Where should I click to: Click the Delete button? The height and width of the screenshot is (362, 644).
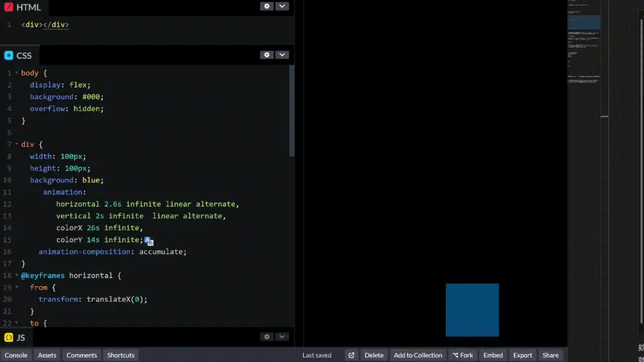pyautogui.click(x=374, y=355)
